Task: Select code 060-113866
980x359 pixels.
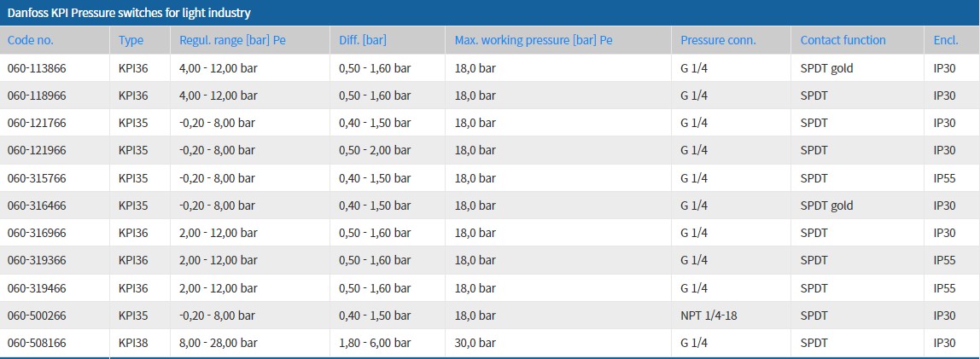Action: tap(37, 68)
